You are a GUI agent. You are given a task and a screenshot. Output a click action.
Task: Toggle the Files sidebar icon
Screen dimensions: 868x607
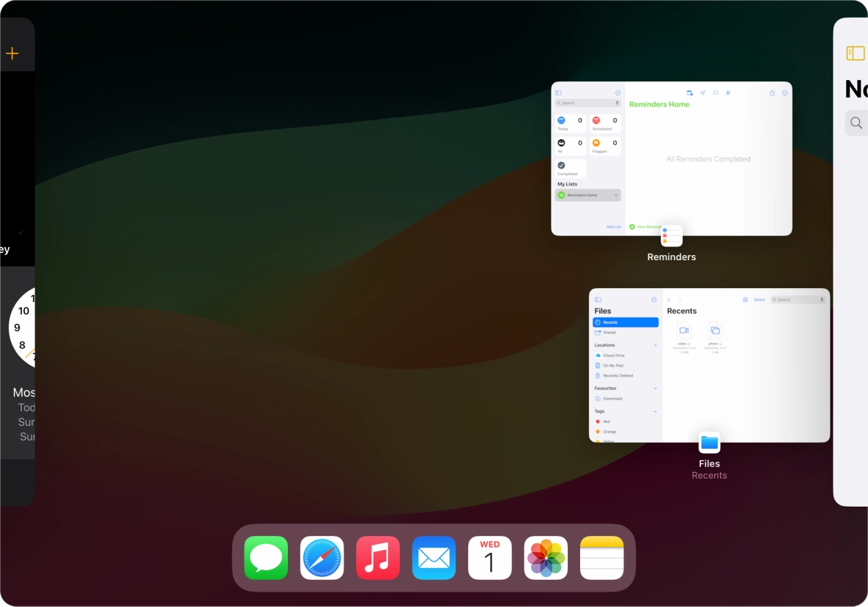point(598,300)
